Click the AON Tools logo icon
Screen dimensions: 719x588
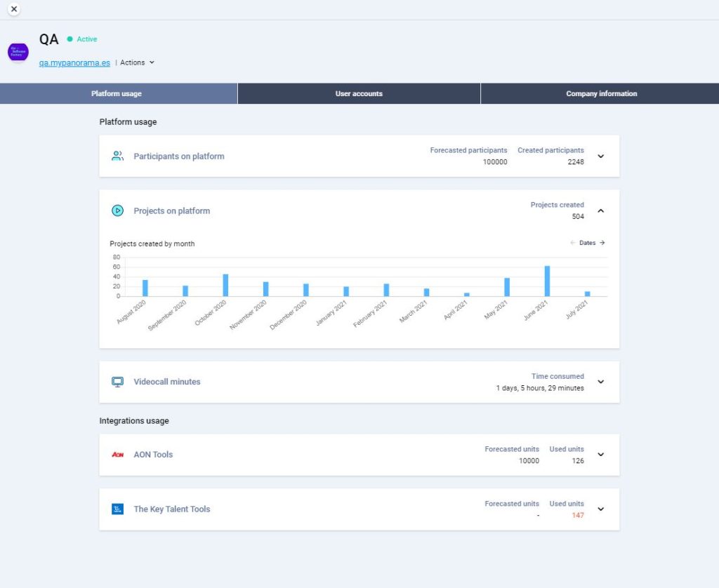tap(118, 455)
